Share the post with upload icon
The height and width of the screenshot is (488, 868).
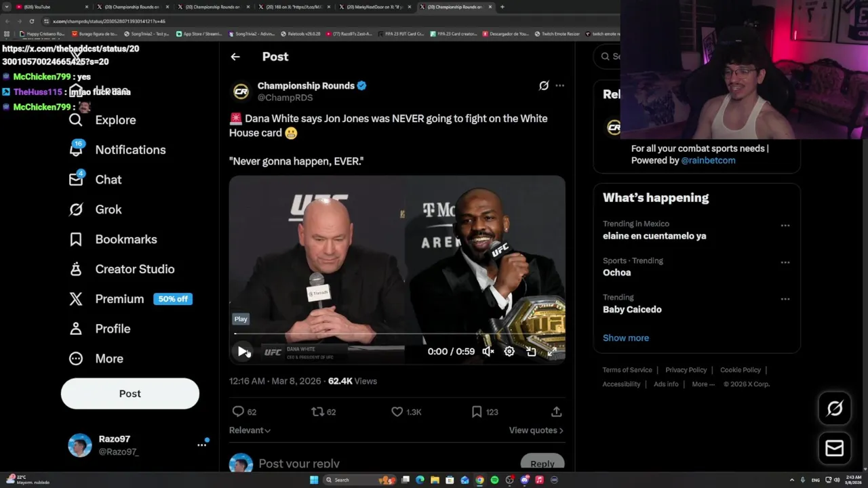tap(556, 411)
